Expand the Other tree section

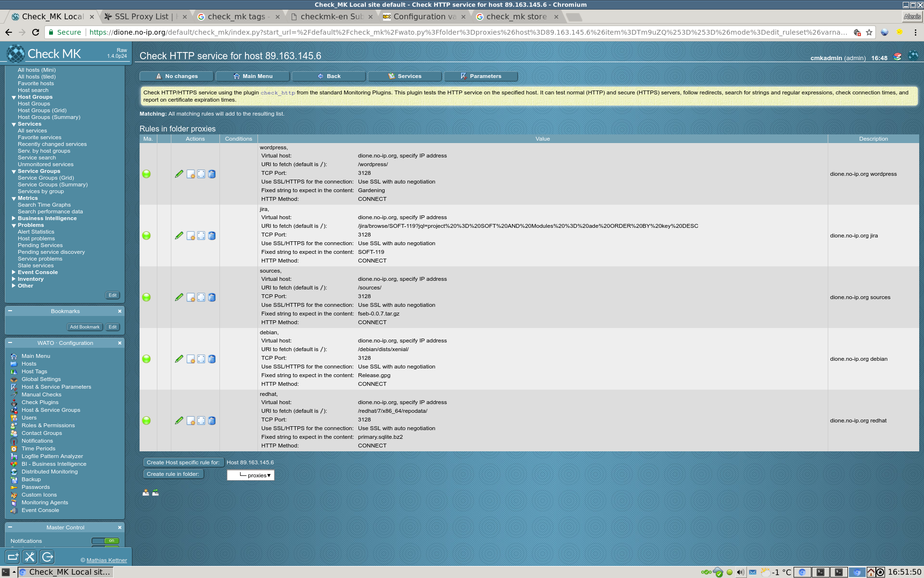14,286
